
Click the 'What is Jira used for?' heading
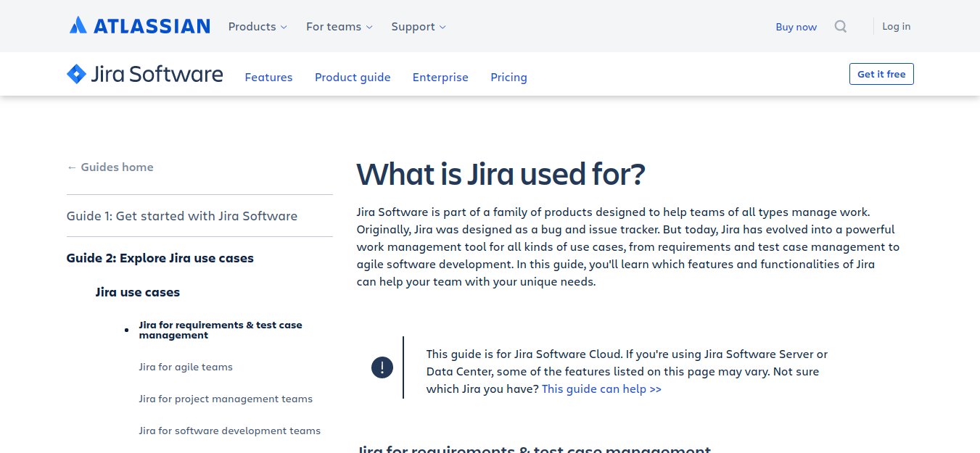pyautogui.click(x=501, y=175)
